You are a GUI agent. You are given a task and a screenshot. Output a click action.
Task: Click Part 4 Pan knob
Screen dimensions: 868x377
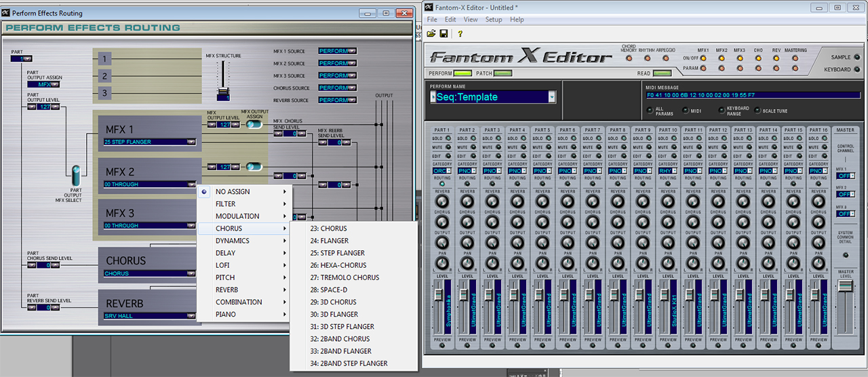pyautogui.click(x=517, y=262)
